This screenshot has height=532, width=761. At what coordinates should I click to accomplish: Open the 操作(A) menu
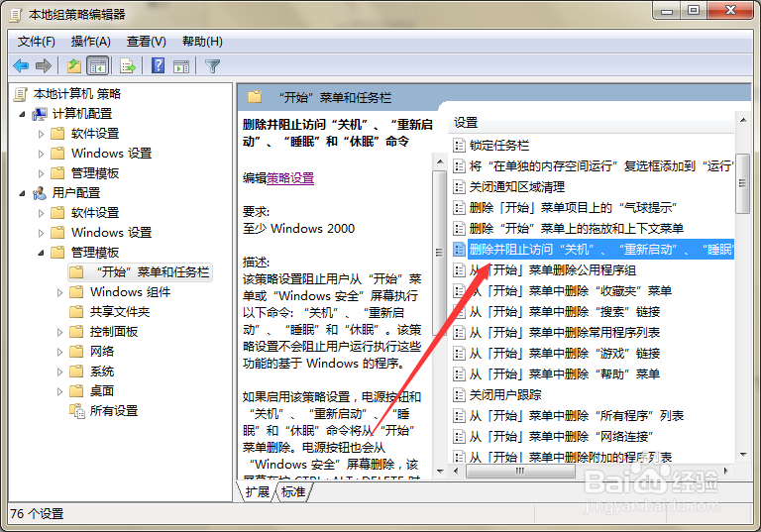(91, 42)
